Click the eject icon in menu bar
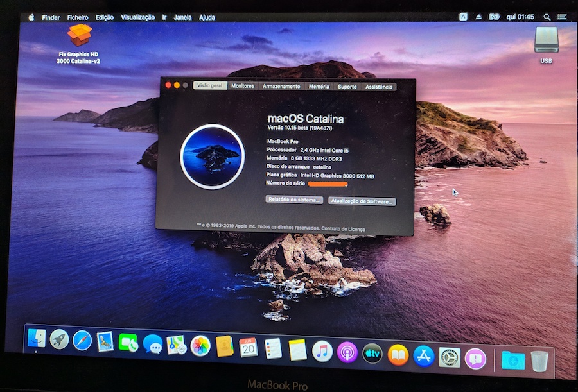Screen dimensions: 578x392 (478, 17)
